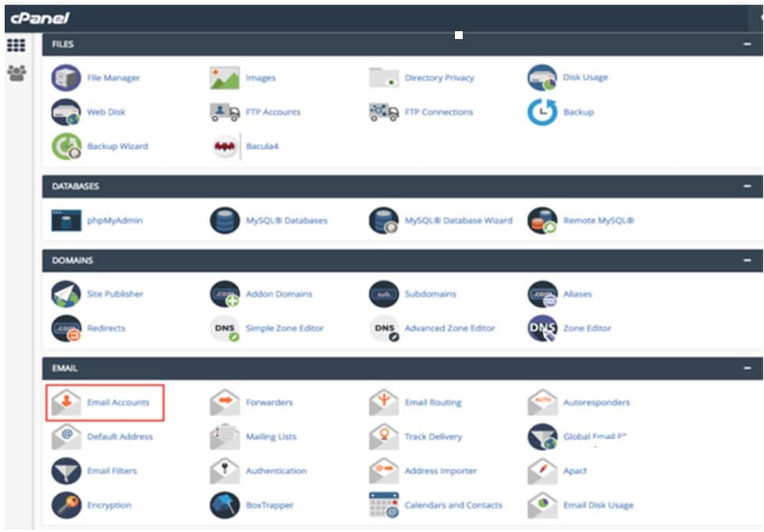Click the Autoresponders text link
Viewport: 764px width, 532px height.
pos(596,403)
